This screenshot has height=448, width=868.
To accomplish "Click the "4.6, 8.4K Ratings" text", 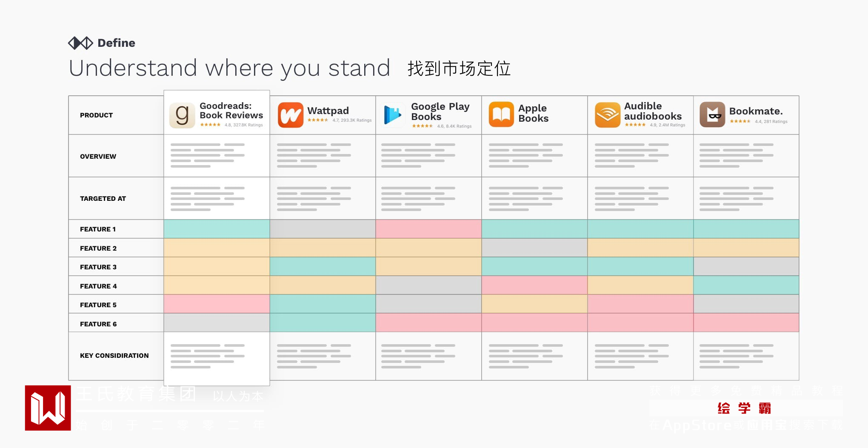I will (x=454, y=126).
